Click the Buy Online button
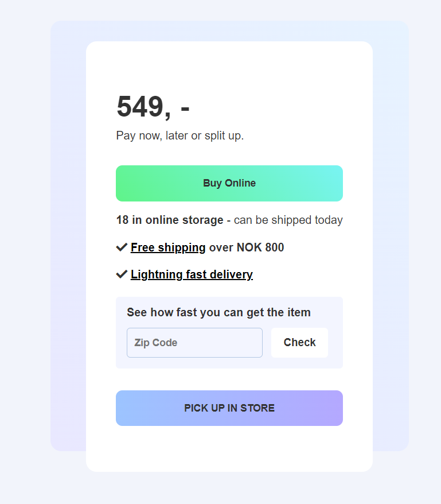The image size is (441, 504). pyautogui.click(x=229, y=183)
